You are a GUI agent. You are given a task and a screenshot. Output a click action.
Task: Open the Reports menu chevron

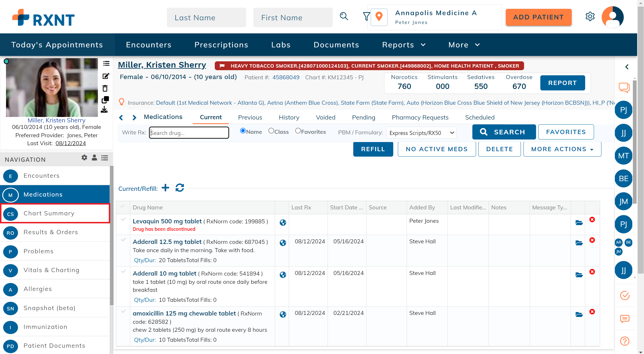[x=423, y=45]
